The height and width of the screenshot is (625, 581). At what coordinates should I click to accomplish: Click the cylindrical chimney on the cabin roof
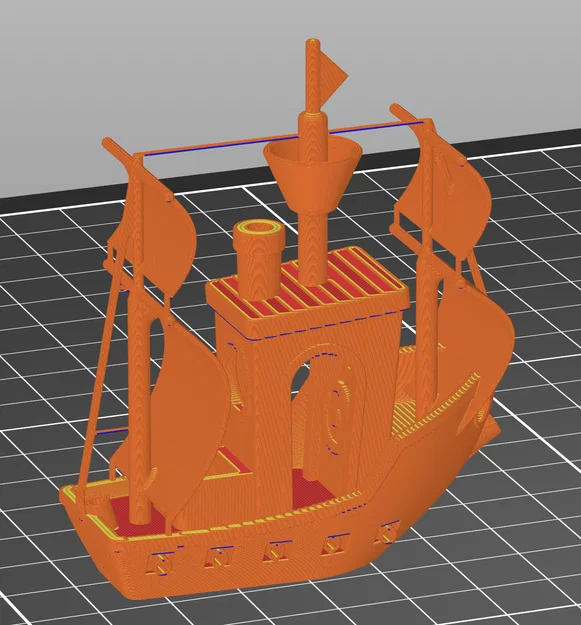point(257,261)
